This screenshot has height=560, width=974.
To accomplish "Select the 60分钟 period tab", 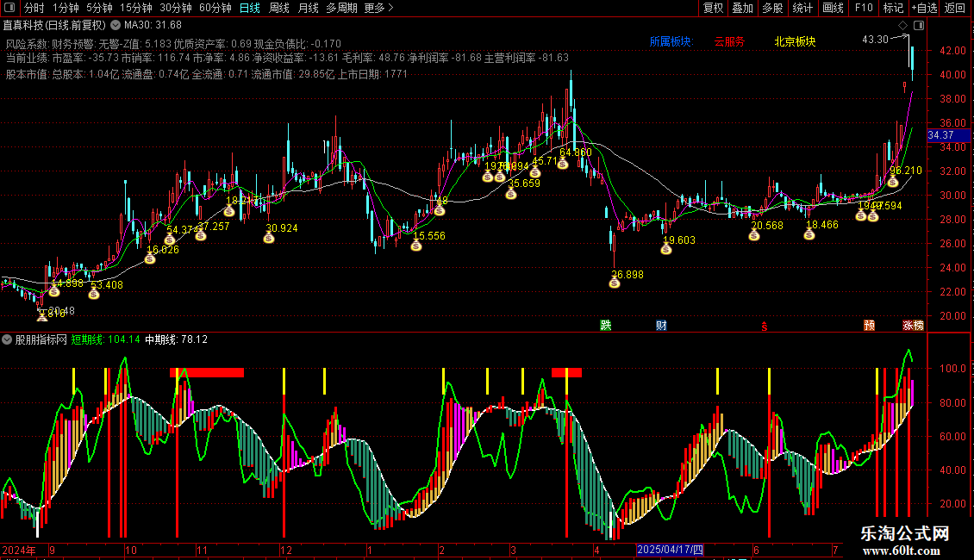I will click(215, 8).
